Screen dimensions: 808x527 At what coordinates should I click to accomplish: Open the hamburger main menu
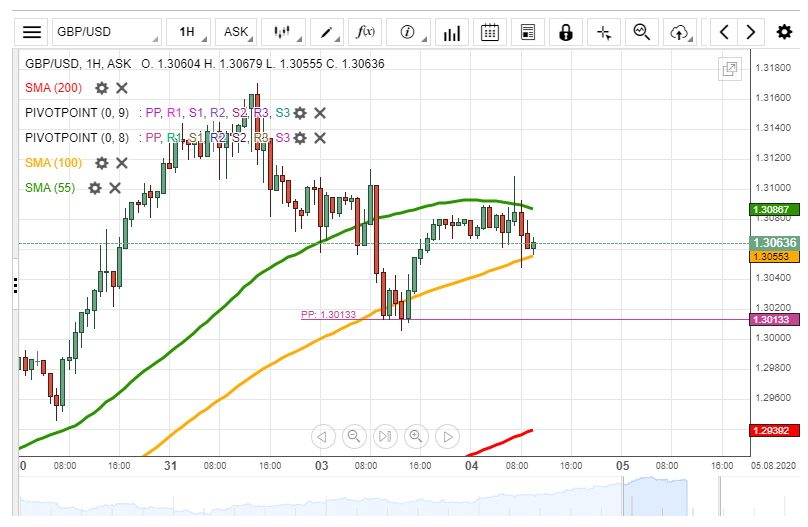[31, 32]
